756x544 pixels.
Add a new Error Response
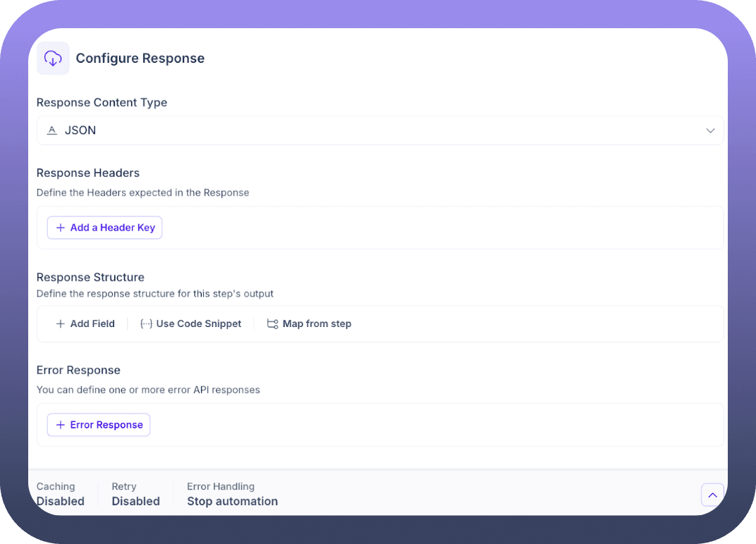pyautogui.click(x=106, y=425)
